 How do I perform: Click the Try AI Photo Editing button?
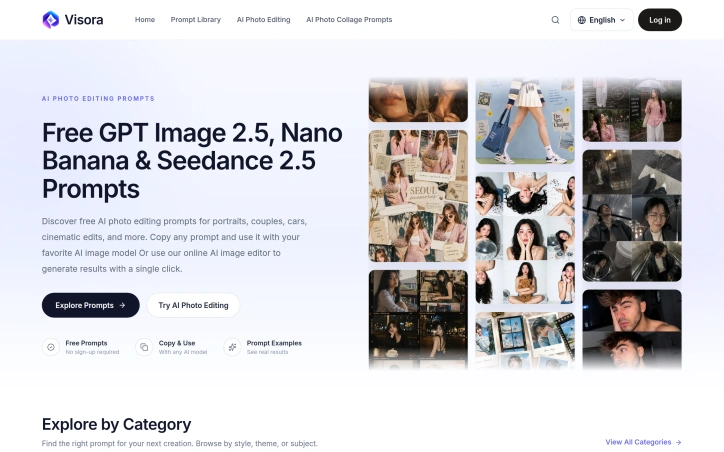click(193, 305)
